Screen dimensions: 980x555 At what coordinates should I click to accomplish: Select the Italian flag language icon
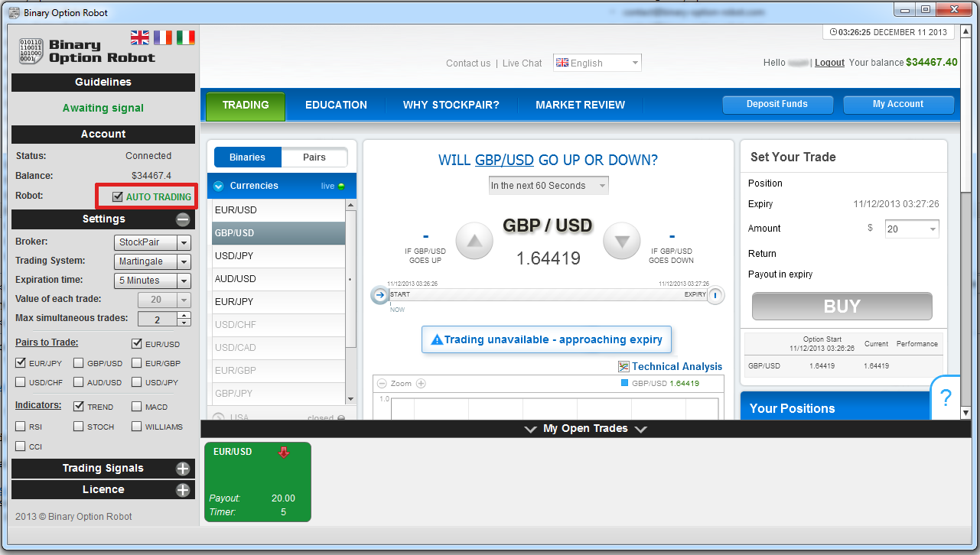(x=185, y=37)
